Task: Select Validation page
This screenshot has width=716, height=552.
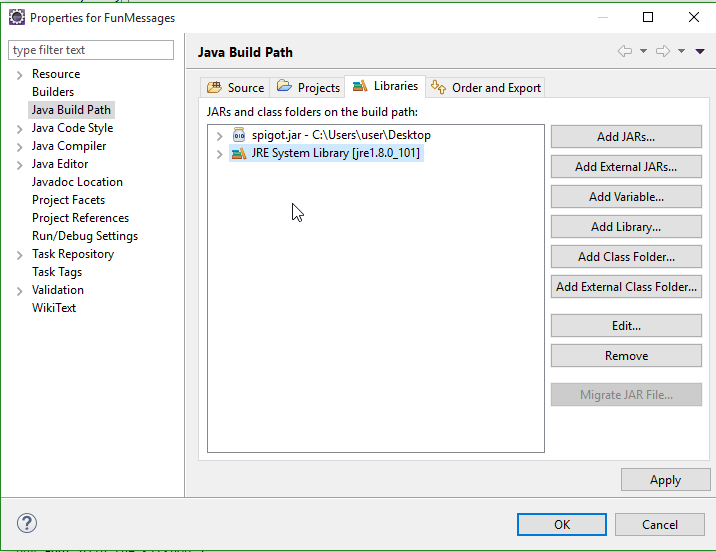Action: (x=58, y=290)
